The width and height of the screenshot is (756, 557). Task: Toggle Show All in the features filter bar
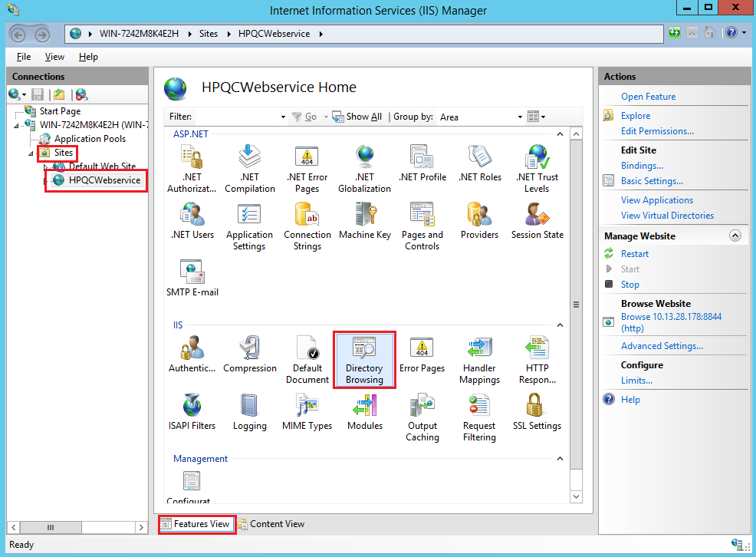(357, 117)
